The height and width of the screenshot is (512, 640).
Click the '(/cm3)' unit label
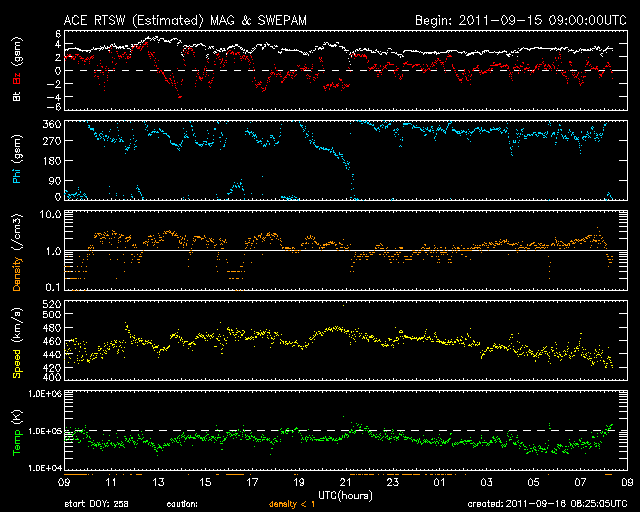[17, 232]
